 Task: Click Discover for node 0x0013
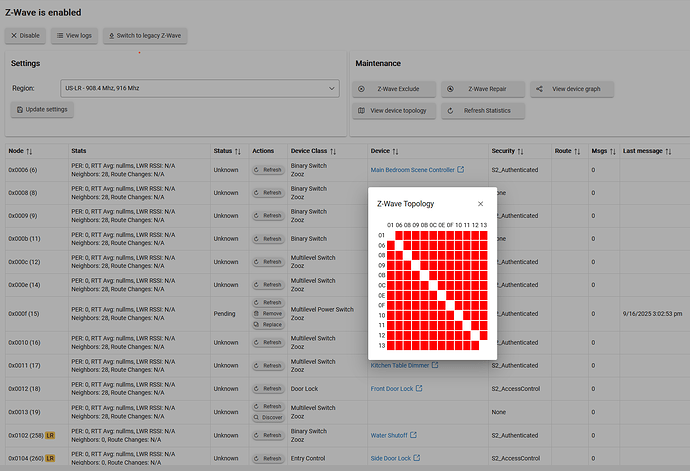tap(267, 417)
